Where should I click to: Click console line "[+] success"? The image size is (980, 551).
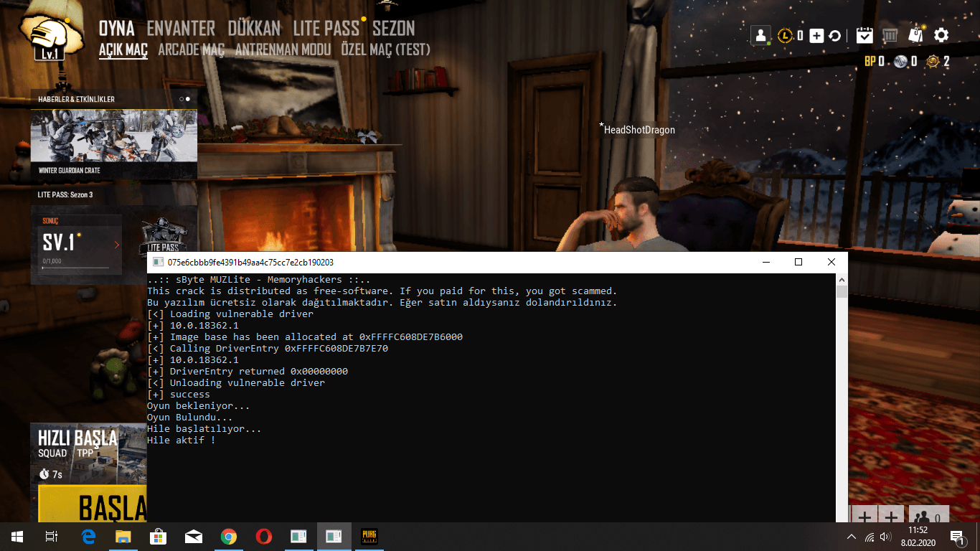[178, 394]
